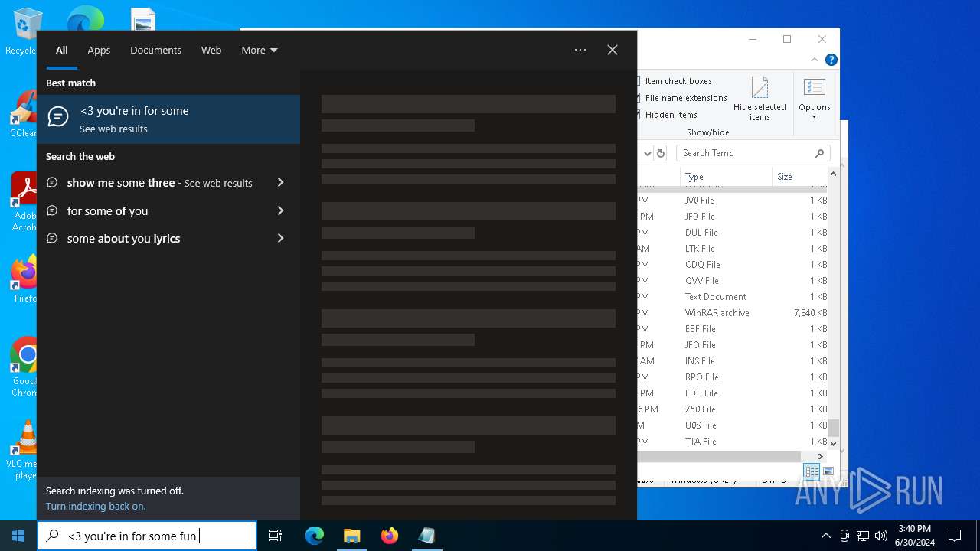
Task: Expand arrow for 'some about you lyrics'
Action: coord(280,238)
